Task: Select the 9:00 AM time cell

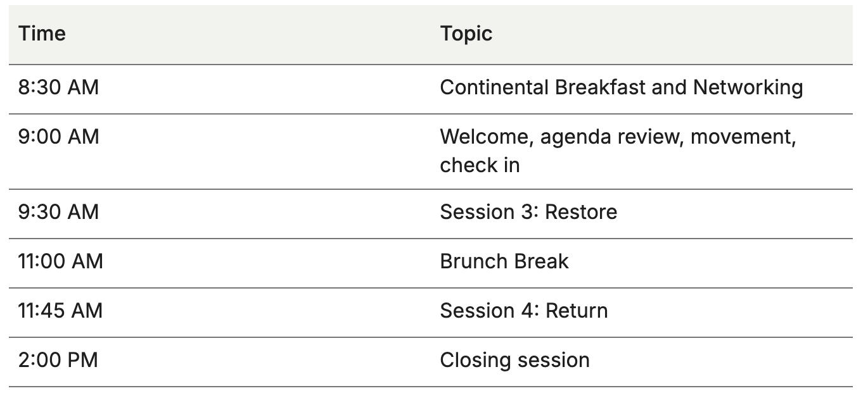Action: click(58, 137)
